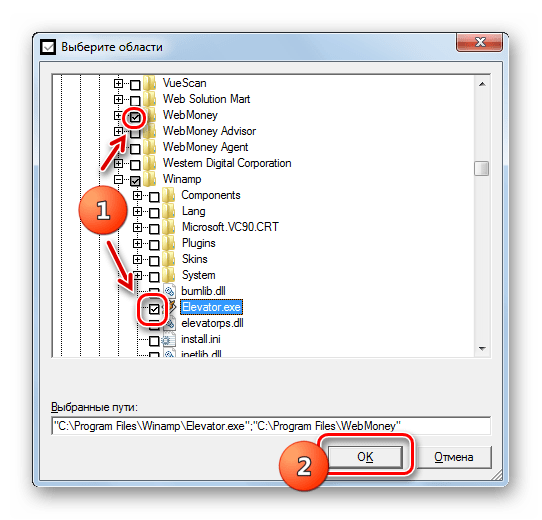Click the Plugins folder icon

[x=169, y=243]
